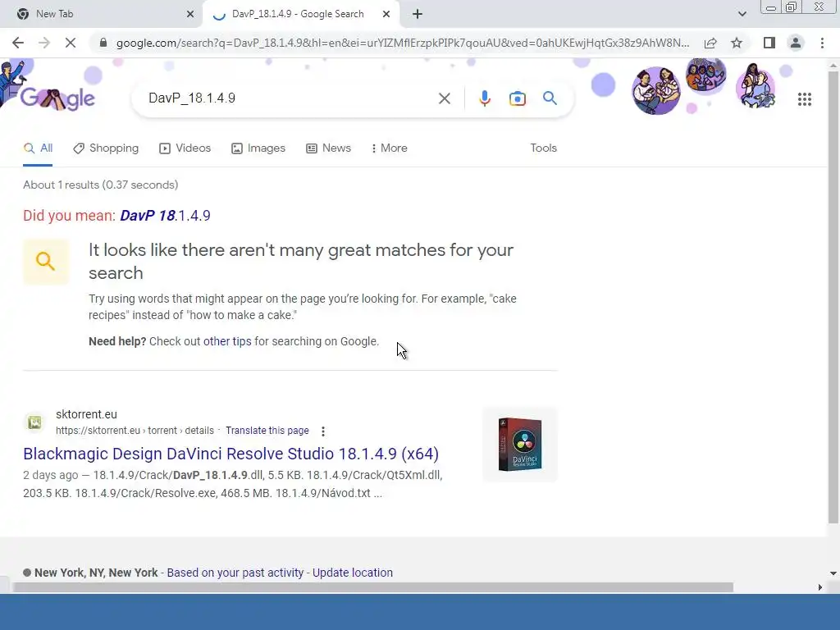Select the All results tab
This screenshot has height=630, width=840.
[38, 148]
